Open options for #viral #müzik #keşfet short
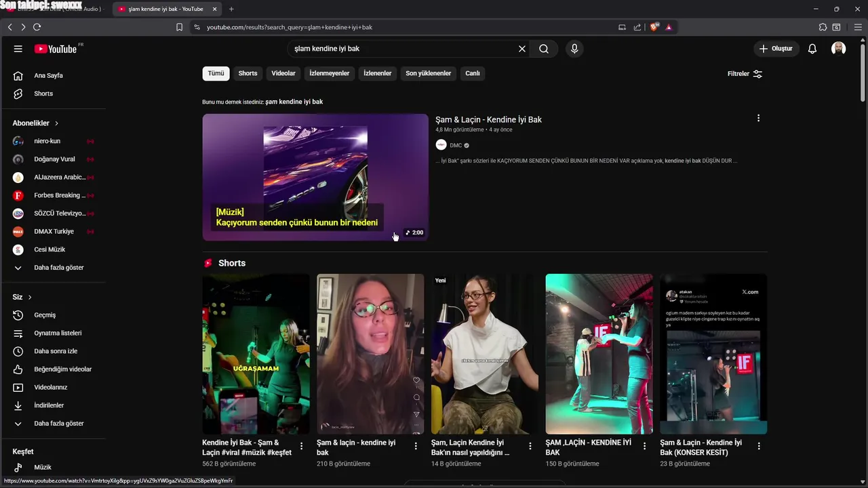The image size is (868, 488). pos(301,446)
